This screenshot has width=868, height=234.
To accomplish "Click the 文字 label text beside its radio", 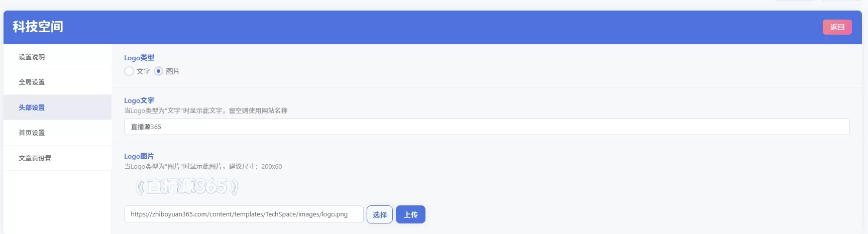I will click(x=143, y=71).
